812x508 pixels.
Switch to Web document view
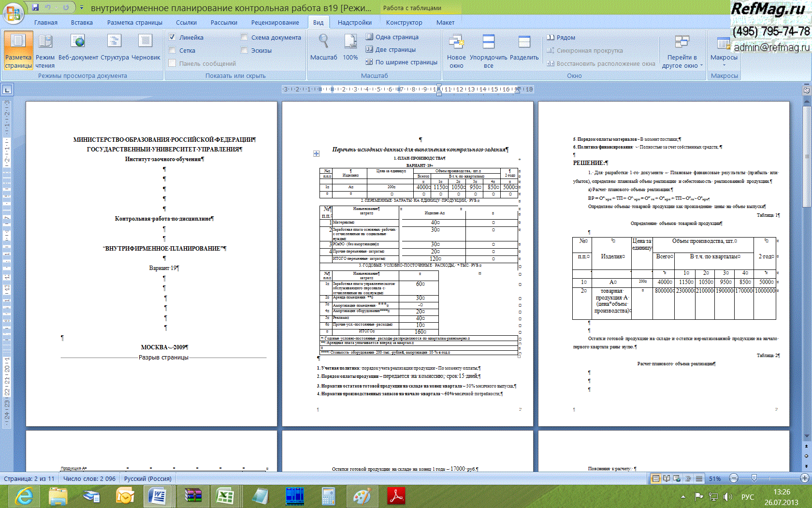(x=78, y=50)
